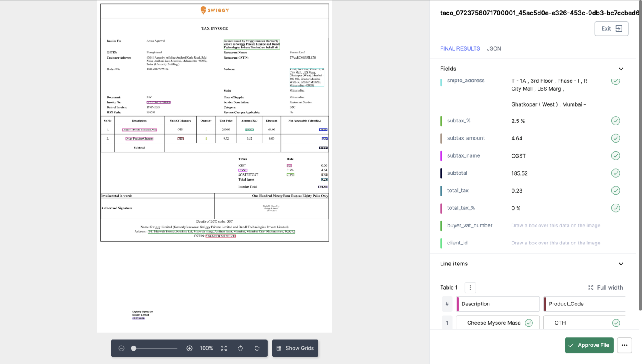Rotate the invoice clockwise
Screen dimensions: 642x364
pyautogui.click(x=257, y=348)
